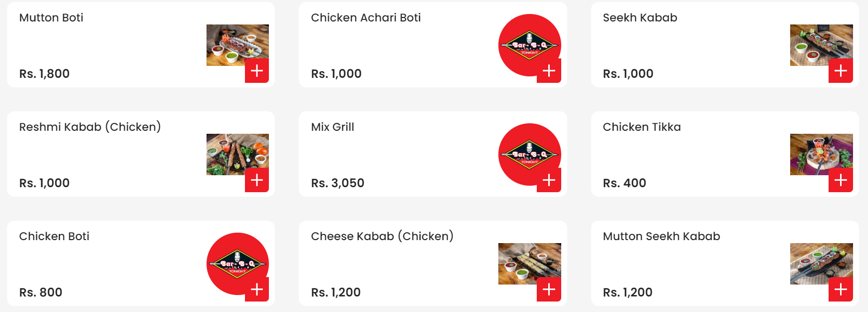Click the Rs. 3,050 price label
This screenshot has width=868, height=312.
(337, 183)
